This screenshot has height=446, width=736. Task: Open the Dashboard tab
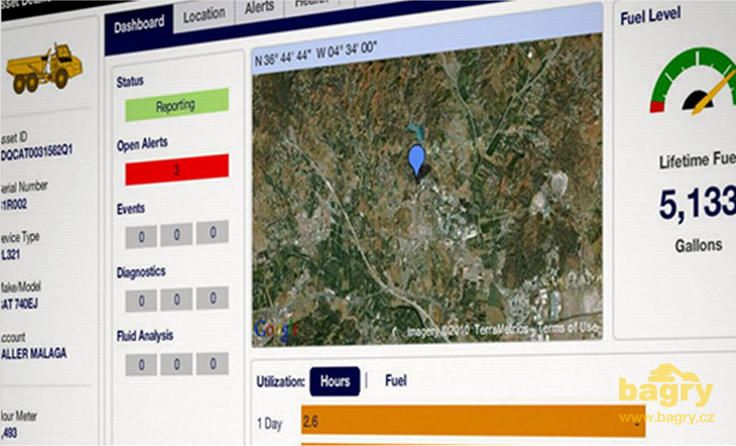(139, 23)
